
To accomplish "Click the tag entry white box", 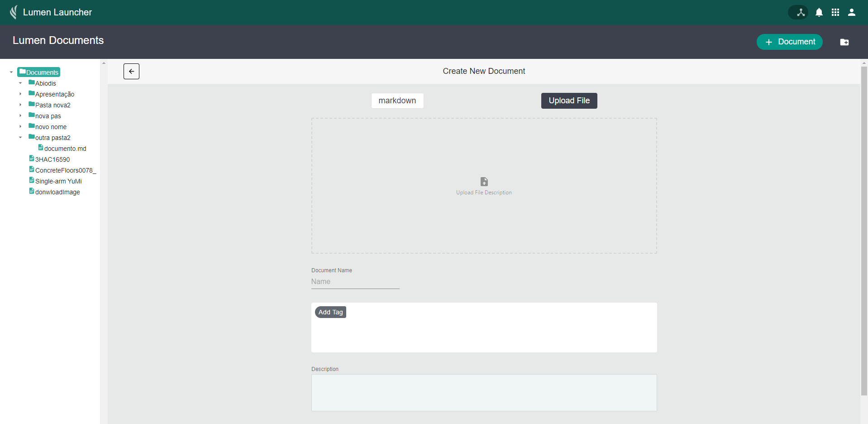I will (484, 328).
